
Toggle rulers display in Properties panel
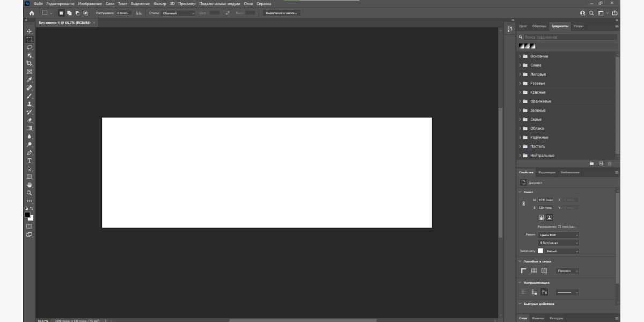pyautogui.click(x=524, y=270)
